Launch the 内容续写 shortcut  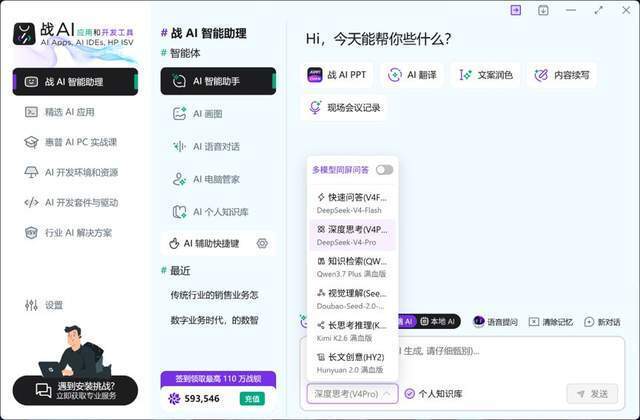pyautogui.click(x=562, y=75)
